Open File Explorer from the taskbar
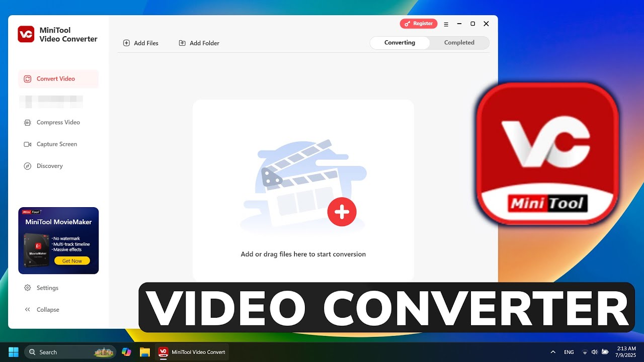This screenshot has width=644, height=362. [145, 352]
